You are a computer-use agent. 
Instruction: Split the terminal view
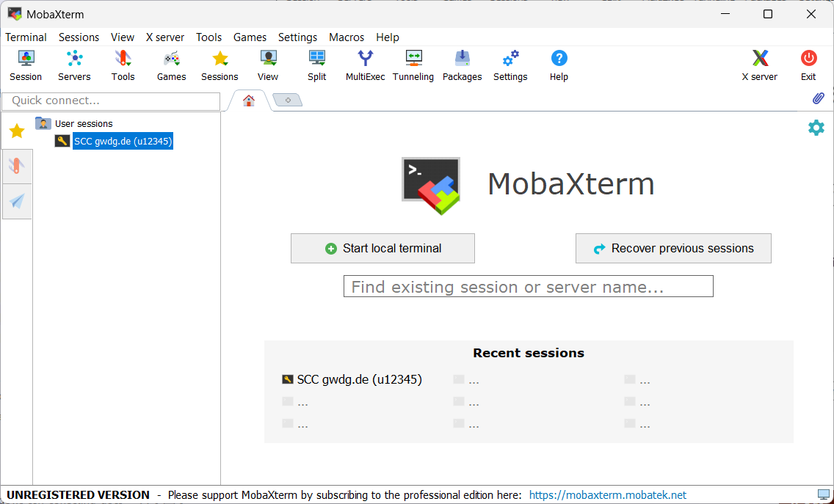point(316,65)
